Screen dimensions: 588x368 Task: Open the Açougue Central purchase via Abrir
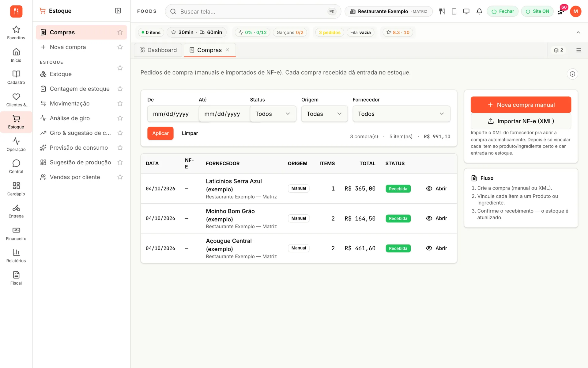coord(436,248)
